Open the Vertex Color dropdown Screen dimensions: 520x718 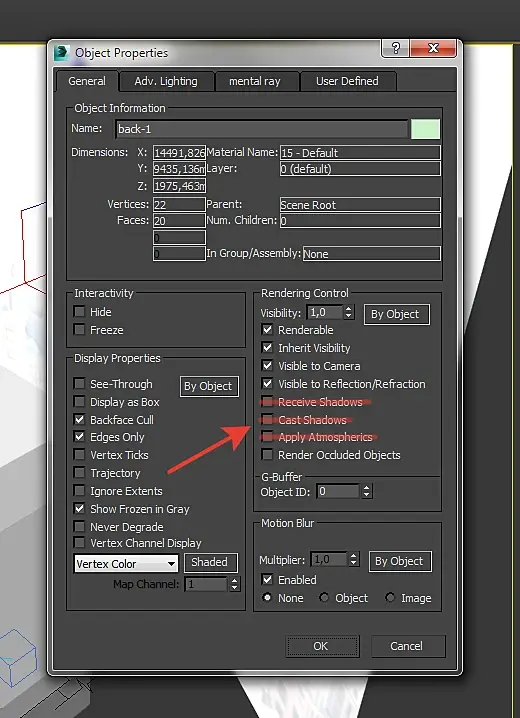click(126, 564)
